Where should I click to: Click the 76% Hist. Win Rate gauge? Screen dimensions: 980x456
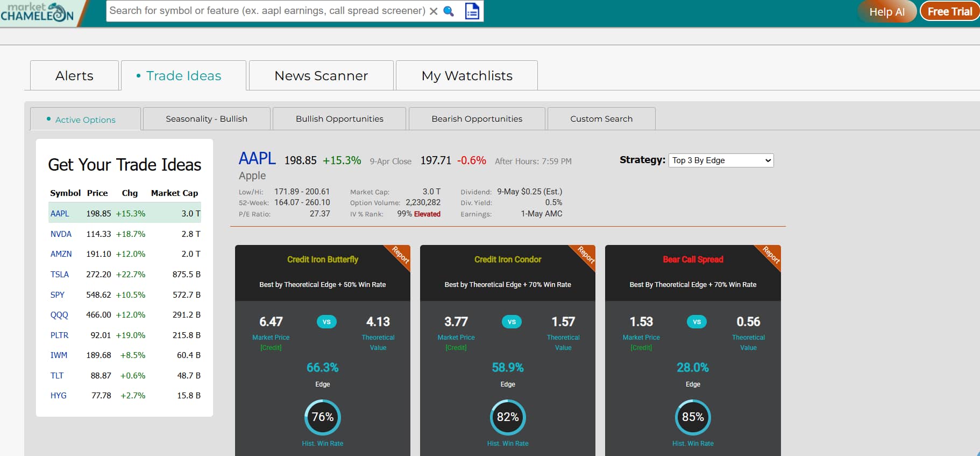click(x=323, y=417)
